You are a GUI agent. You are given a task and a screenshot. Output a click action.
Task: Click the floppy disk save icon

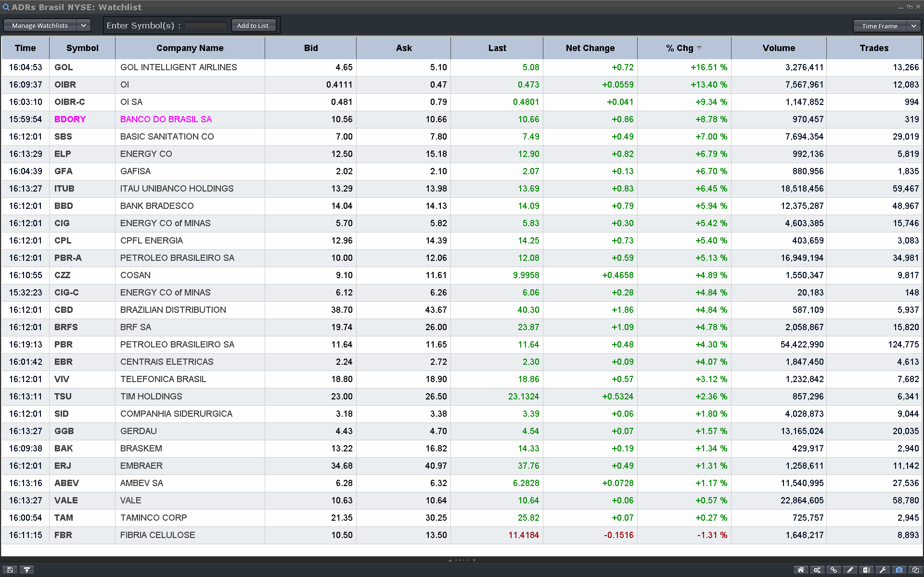point(10,570)
